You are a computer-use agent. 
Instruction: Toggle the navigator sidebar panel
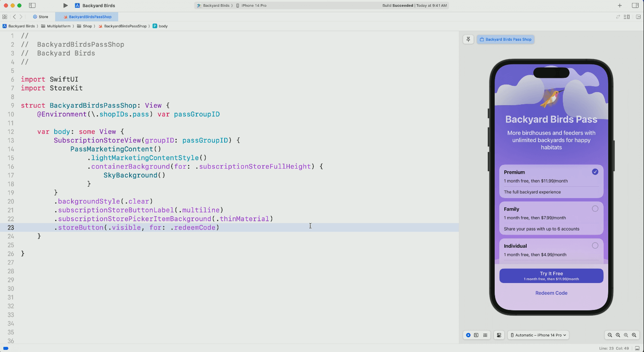point(32,5)
